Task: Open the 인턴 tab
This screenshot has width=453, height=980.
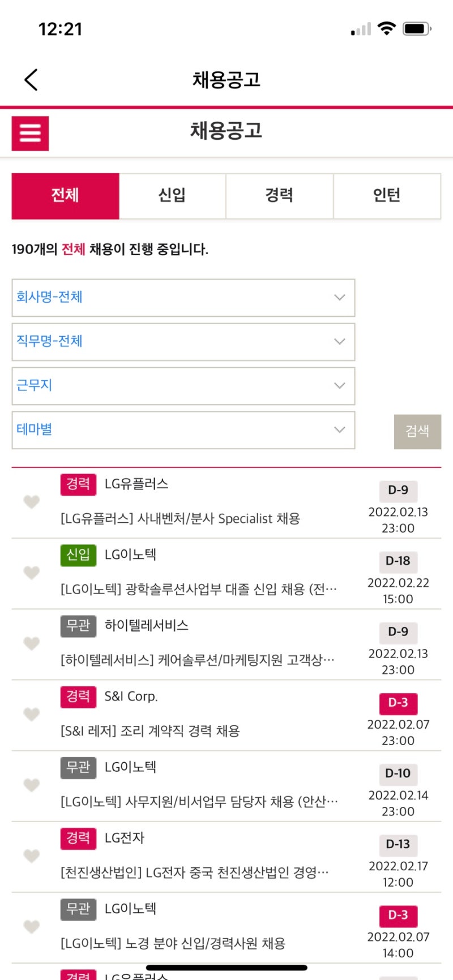Action: (x=387, y=196)
